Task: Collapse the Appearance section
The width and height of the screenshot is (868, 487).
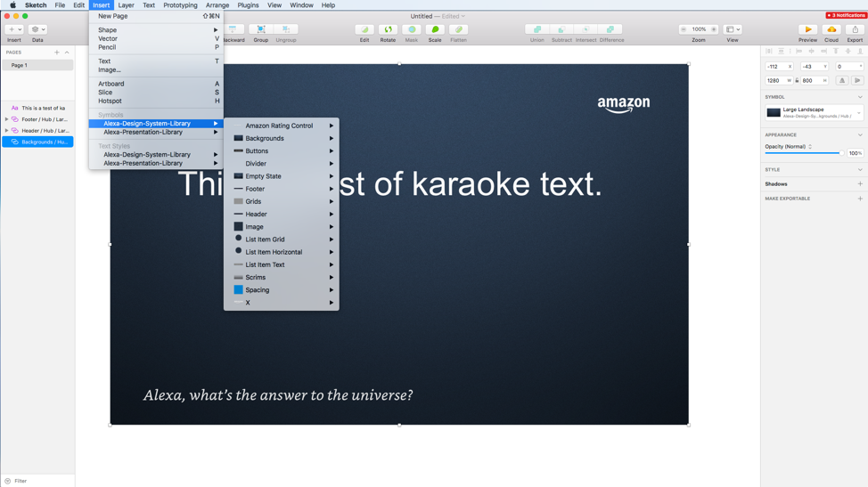Action: pos(860,134)
